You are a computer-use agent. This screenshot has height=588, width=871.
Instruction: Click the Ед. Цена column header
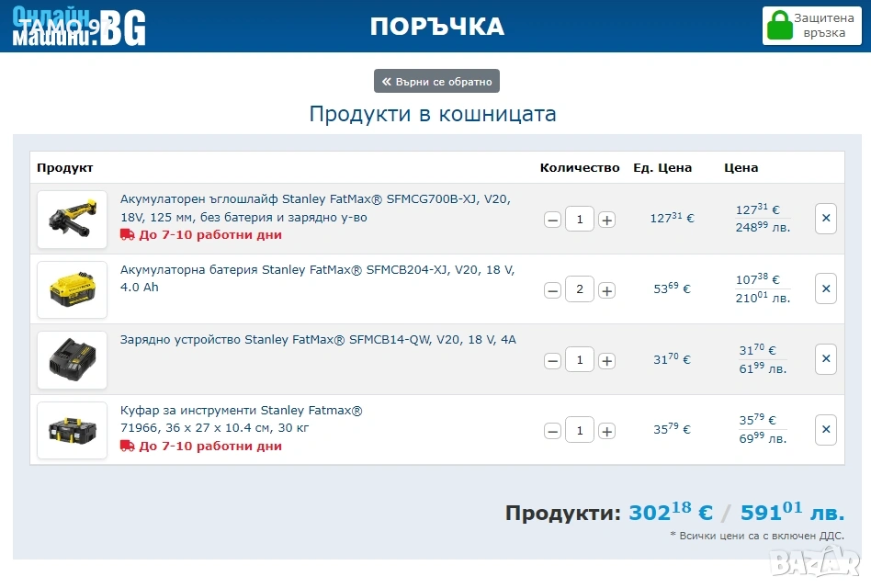(662, 168)
